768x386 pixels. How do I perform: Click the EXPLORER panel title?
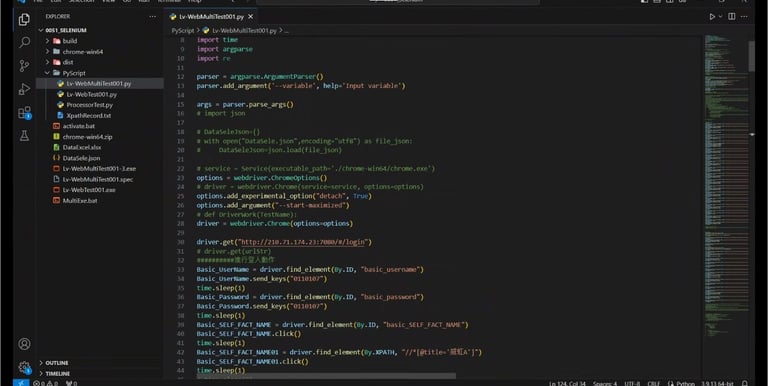coord(57,17)
